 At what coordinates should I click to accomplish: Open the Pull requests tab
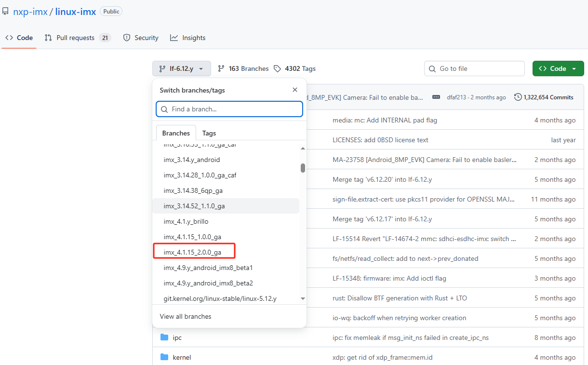(78, 38)
